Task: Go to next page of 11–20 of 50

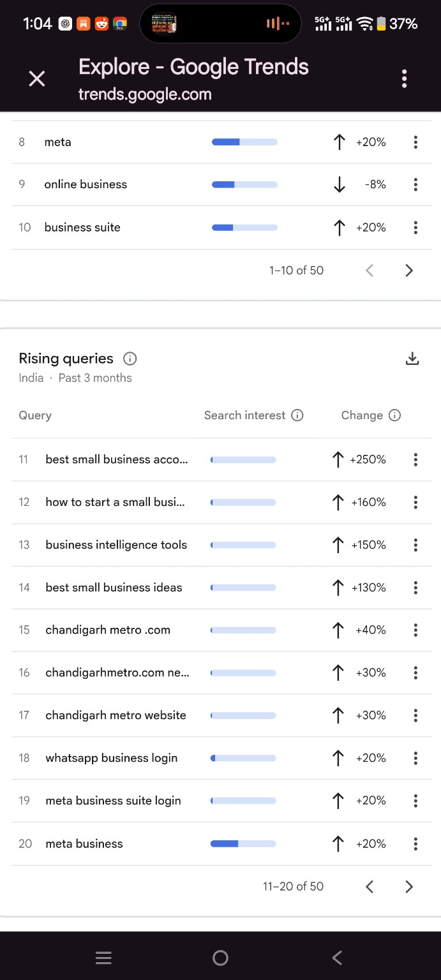Action: (409, 886)
